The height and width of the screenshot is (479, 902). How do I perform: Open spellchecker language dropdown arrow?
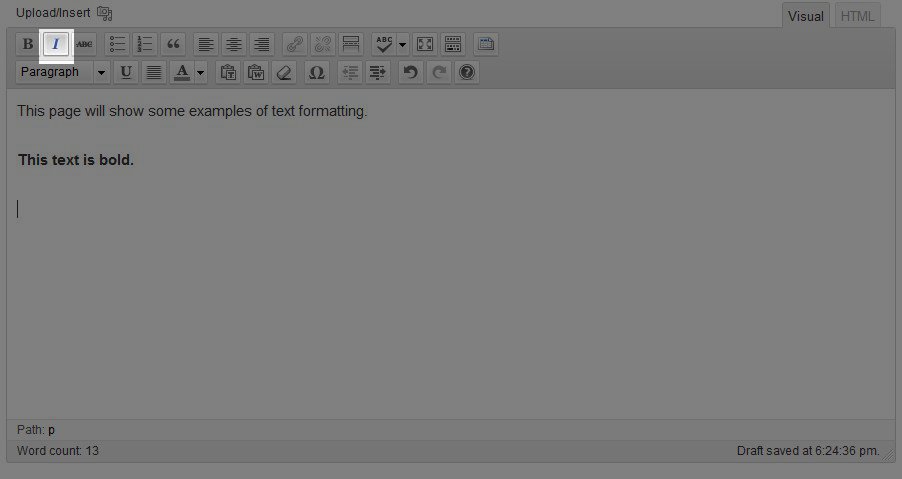point(403,44)
